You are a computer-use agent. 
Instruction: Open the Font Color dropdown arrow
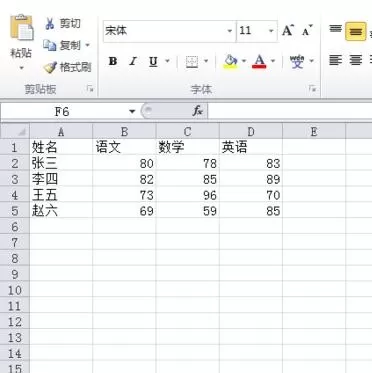273,61
